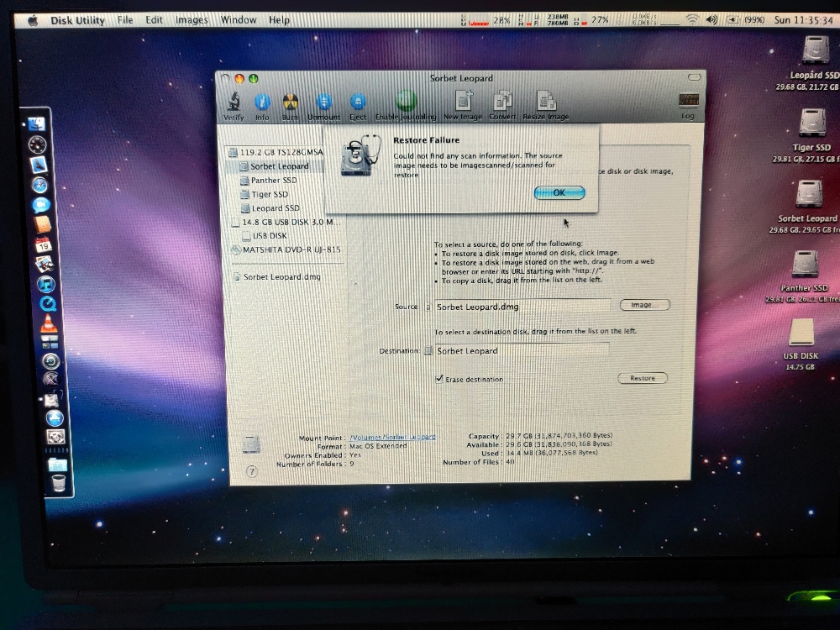Image resolution: width=840 pixels, height=630 pixels.
Task: Open iTunes from the Dock
Action: [x=45, y=284]
